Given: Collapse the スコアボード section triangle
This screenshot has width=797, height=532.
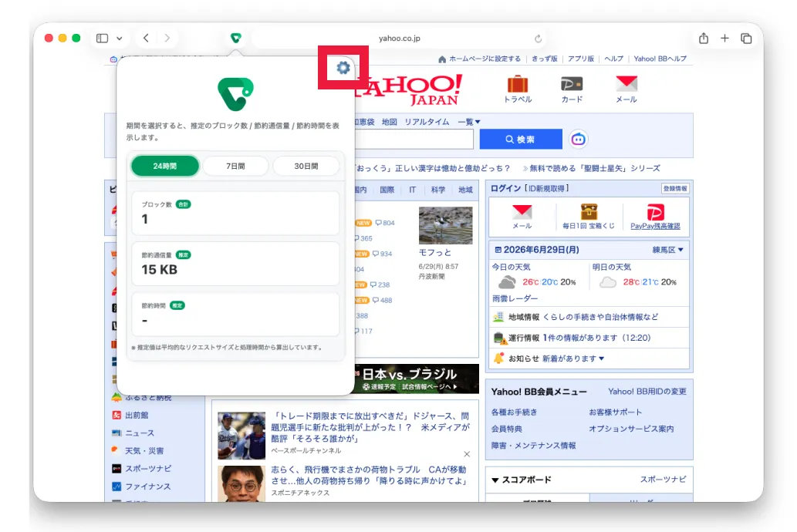Looking at the screenshot, I should (495, 480).
